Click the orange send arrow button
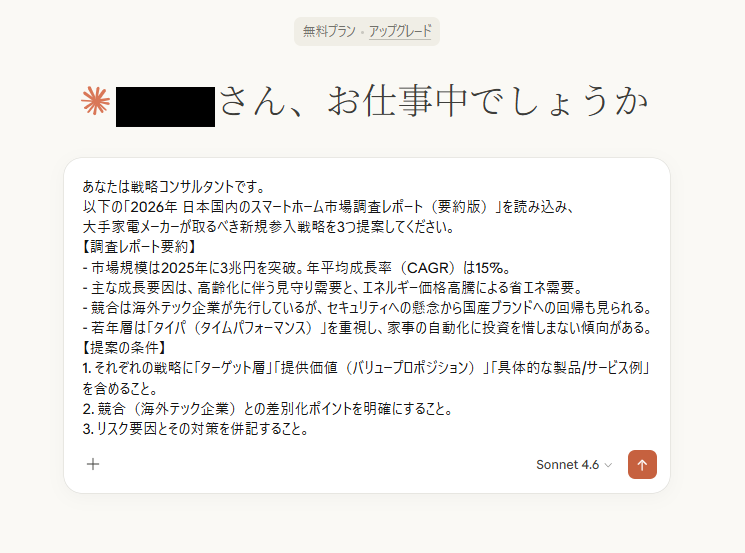This screenshot has width=745, height=553. pos(642,464)
